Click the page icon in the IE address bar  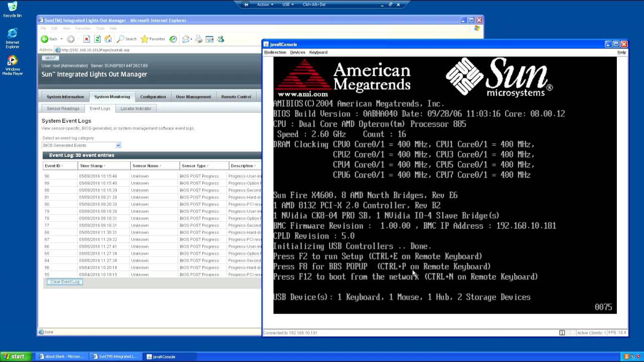pos(58,50)
